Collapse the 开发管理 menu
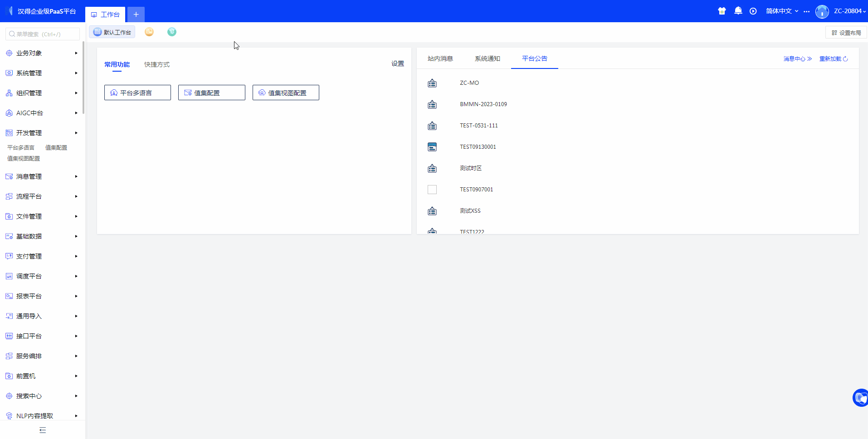Viewport: 868px width, 439px height. coord(42,133)
